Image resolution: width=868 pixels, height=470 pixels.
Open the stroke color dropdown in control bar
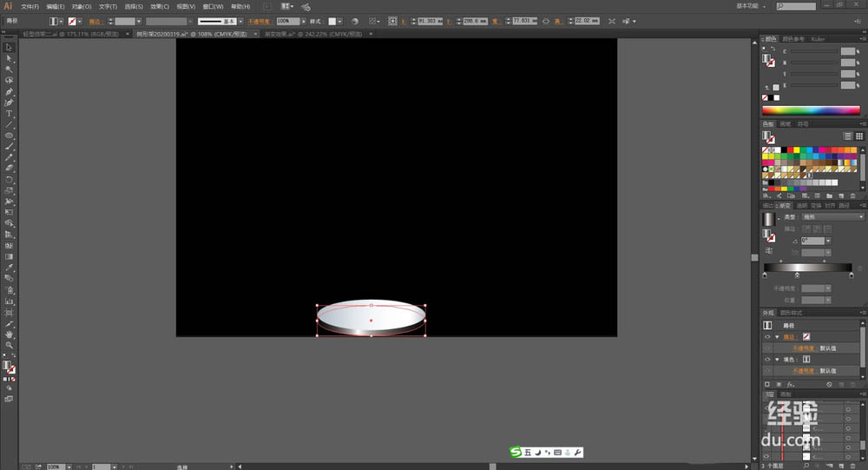[x=80, y=21]
